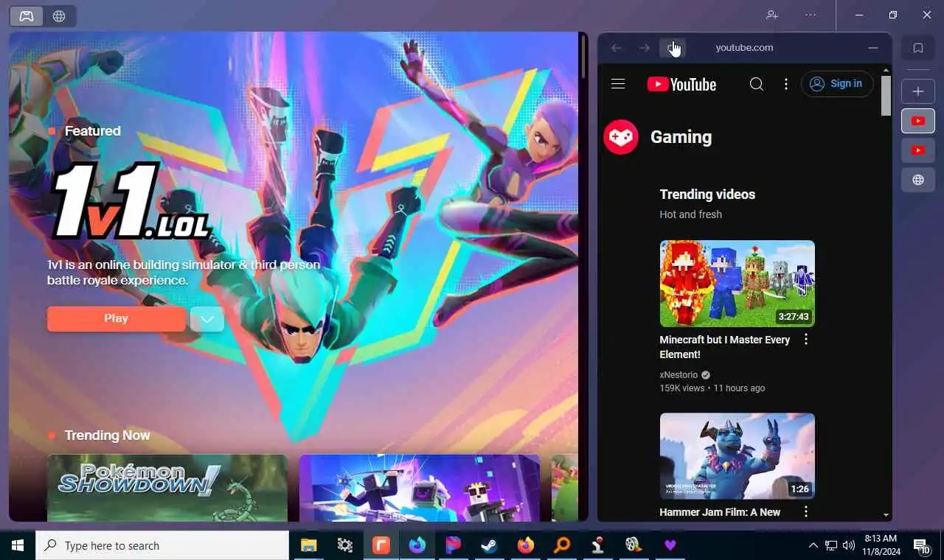Click scroll-up arrow on YouTube panel scrollbar
Viewport: 944px width, 560px height.
click(x=886, y=70)
